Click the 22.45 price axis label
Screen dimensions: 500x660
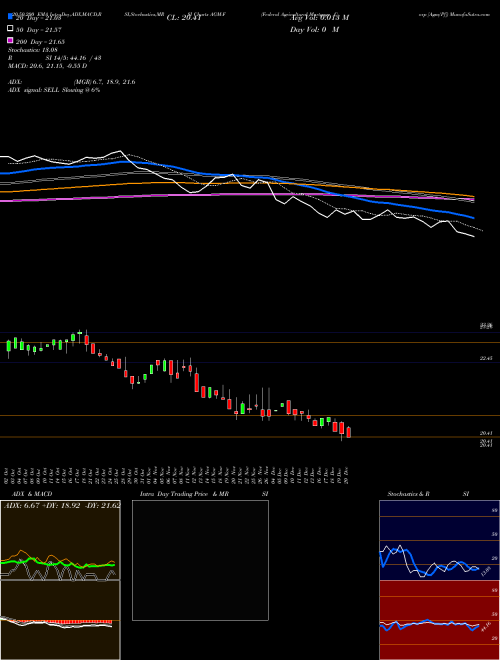click(x=486, y=359)
